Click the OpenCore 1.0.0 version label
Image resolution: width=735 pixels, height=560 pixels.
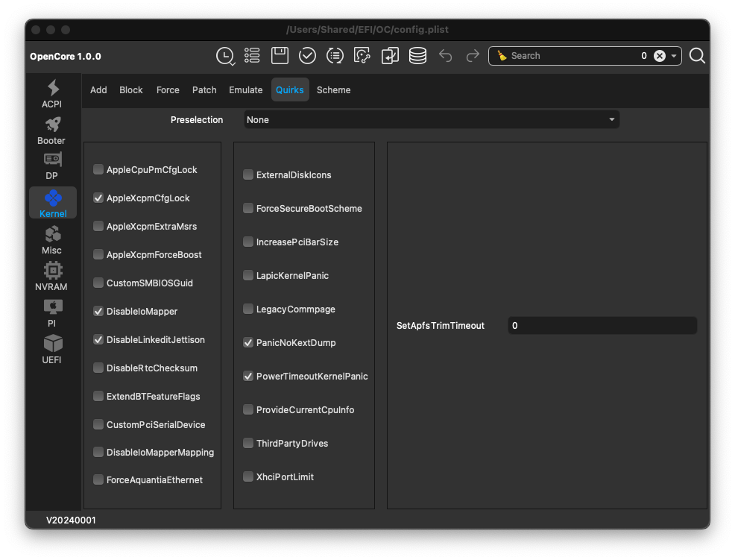66,56
